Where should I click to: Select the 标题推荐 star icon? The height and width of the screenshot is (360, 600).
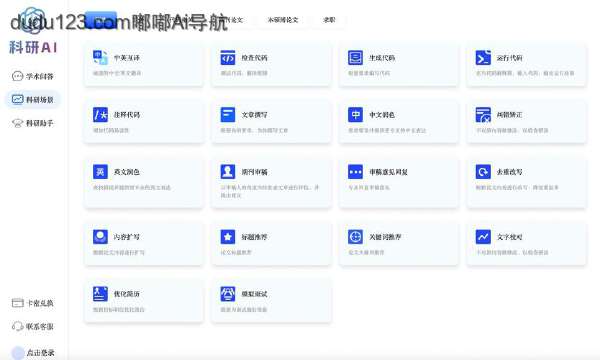coord(228,236)
